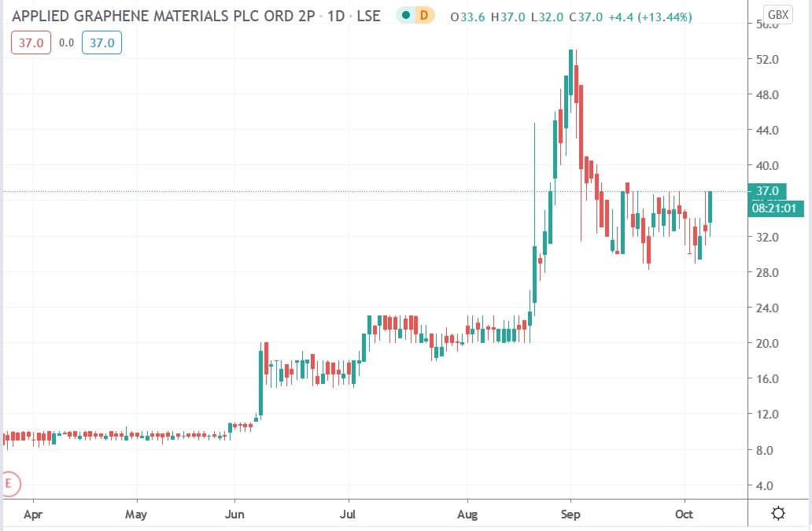Click the current price label 37.0 on axis

pyautogui.click(x=767, y=191)
